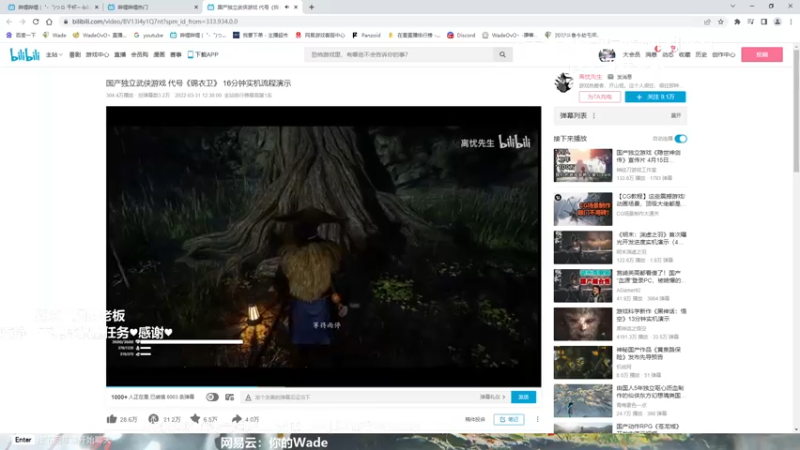Click the 为TA充电 button
The height and width of the screenshot is (450, 800).
599,97
